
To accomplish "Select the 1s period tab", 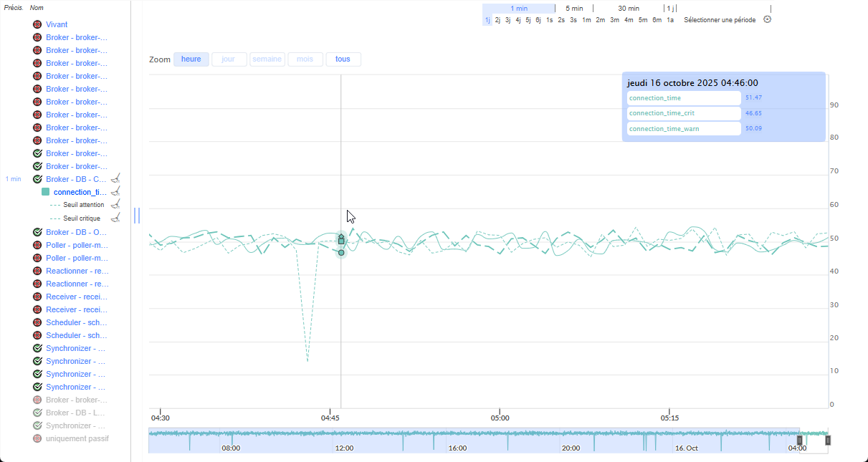I will point(549,20).
